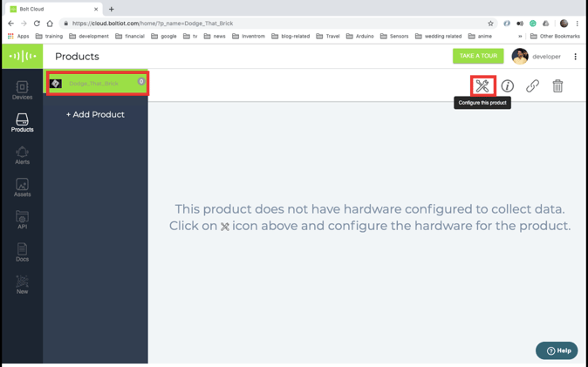The image size is (588, 367).
Task: Delete product using trash icon
Action: (x=557, y=86)
